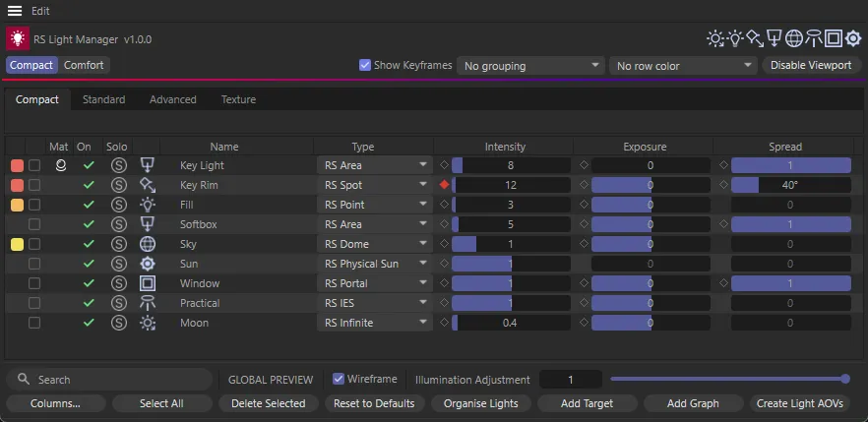Click the RS Light Manager logo icon
The height and width of the screenshot is (422, 868).
point(17,38)
